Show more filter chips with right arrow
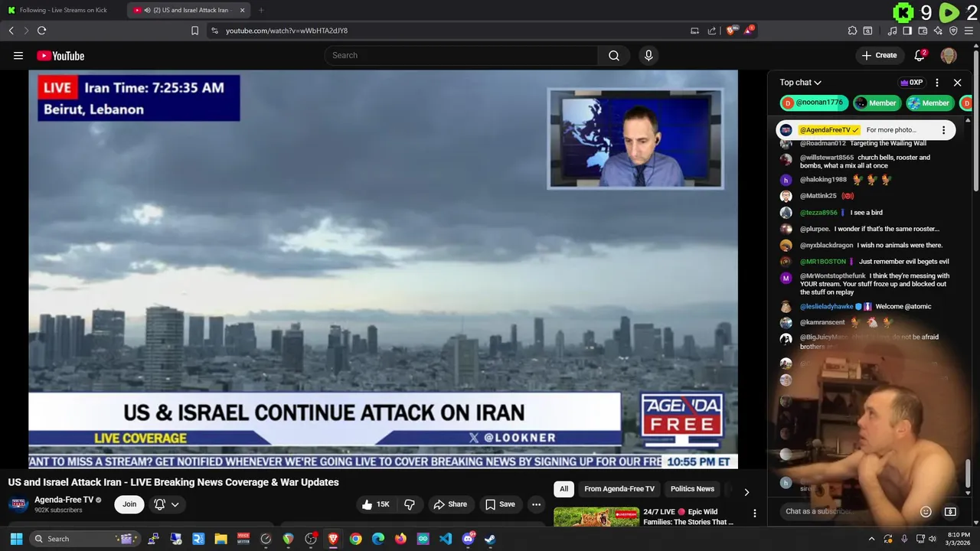 coord(746,492)
